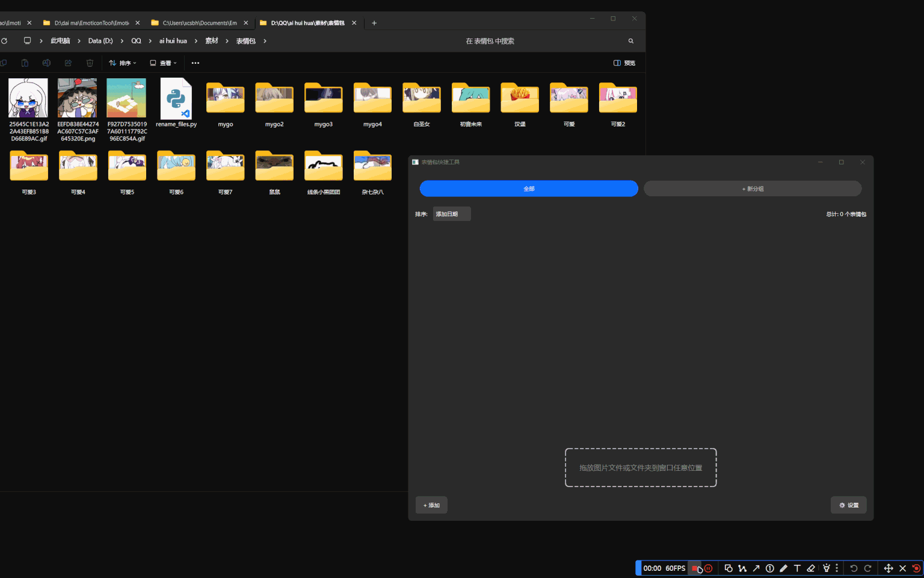This screenshot has width=924, height=578.
Task: Open 设置 settings in the emoticon tool
Action: pos(849,505)
